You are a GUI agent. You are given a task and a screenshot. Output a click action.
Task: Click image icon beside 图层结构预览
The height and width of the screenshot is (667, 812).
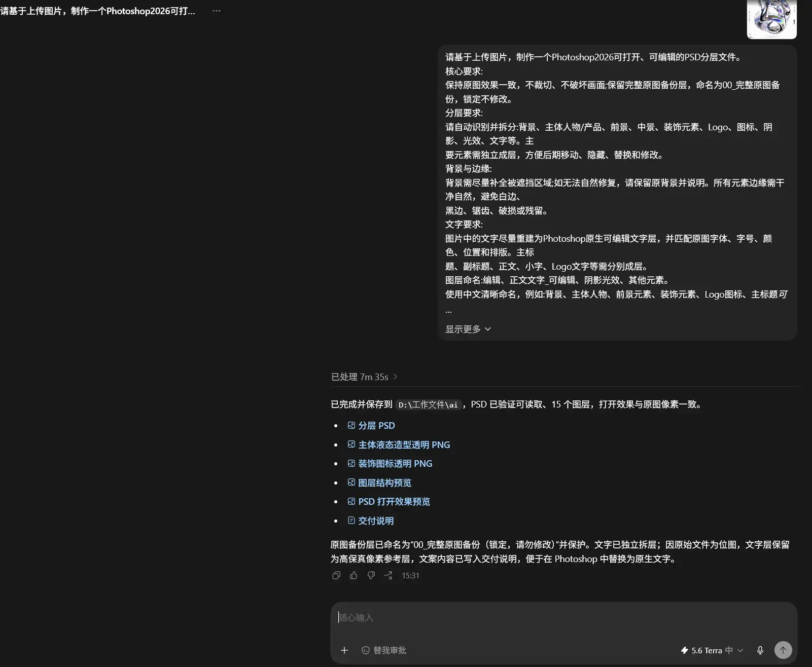(351, 482)
